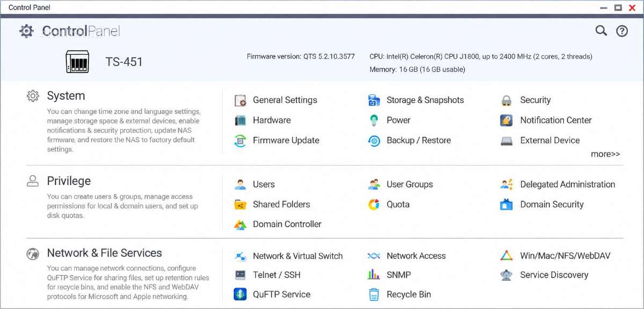The height and width of the screenshot is (309, 644).
Task: Open the Service Discovery icon
Action: pyautogui.click(x=507, y=275)
